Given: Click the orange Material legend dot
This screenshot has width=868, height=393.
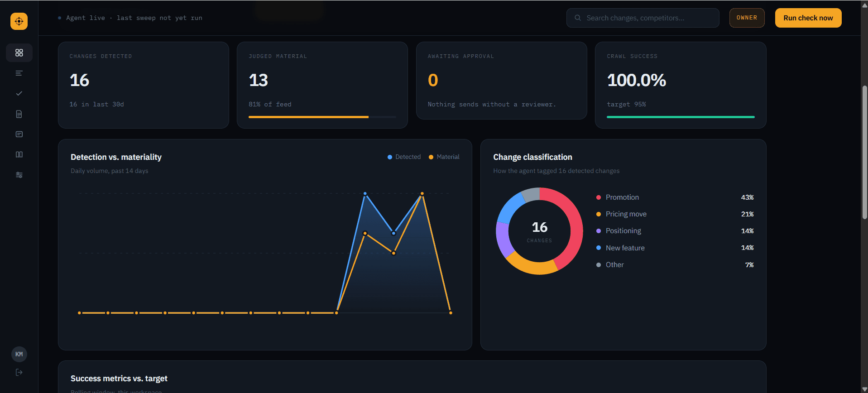Looking at the screenshot, I should point(431,157).
